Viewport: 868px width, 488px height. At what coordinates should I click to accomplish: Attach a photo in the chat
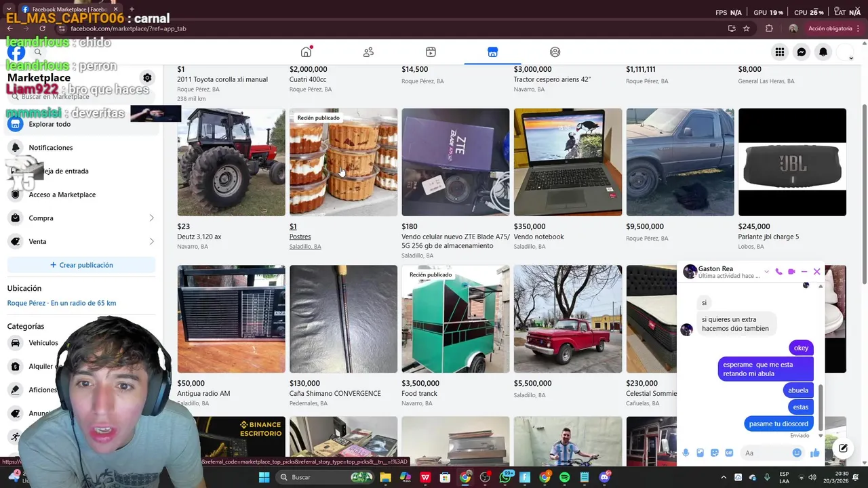click(x=700, y=453)
